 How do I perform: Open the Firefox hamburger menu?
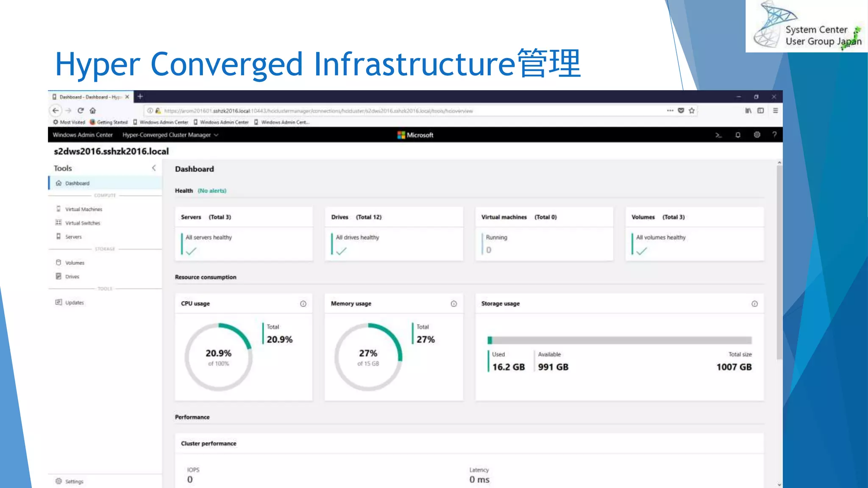pos(775,111)
